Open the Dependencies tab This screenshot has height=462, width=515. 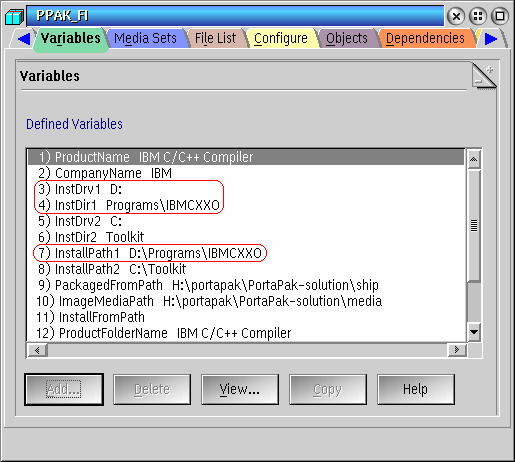(x=425, y=38)
